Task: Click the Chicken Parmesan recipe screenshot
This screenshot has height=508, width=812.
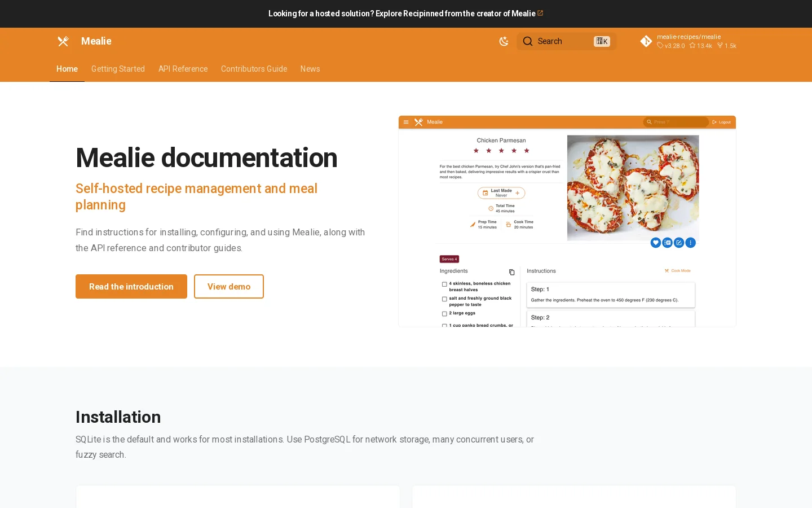Action: point(567,221)
